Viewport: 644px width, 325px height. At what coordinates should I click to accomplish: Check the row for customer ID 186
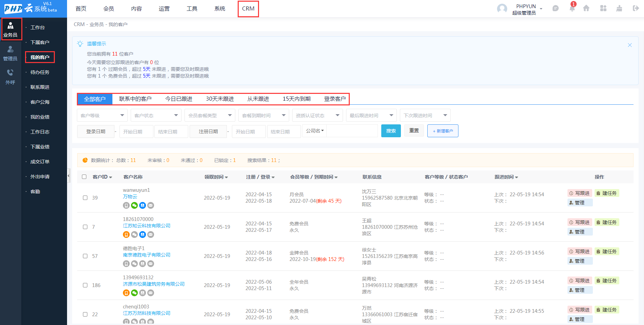[85, 285]
